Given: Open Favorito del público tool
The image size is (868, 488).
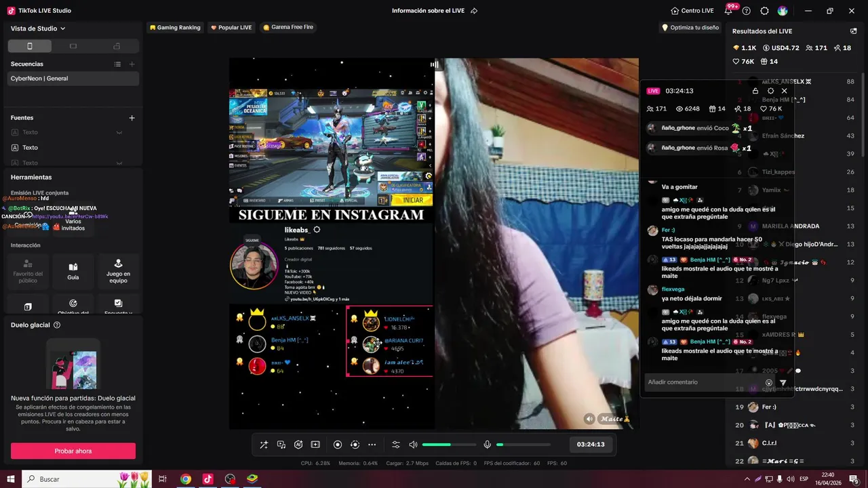Looking at the screenshot, I should [x=28, y=270].
